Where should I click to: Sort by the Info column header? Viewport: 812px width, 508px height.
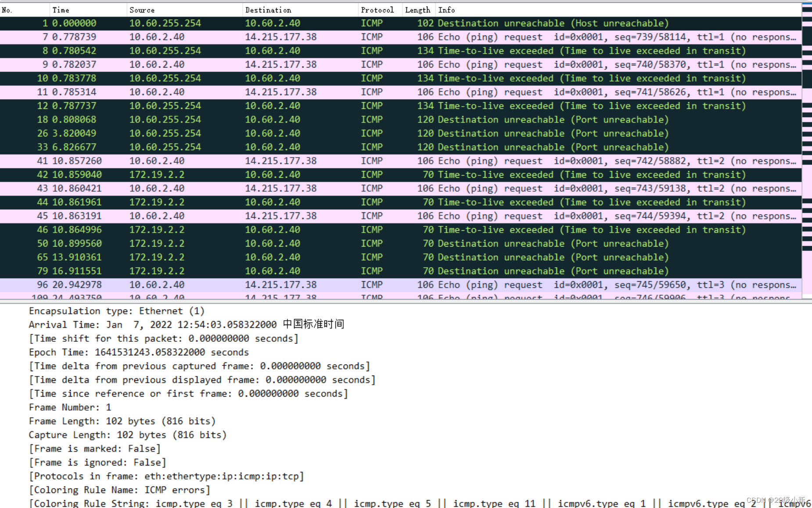(618, 10)
